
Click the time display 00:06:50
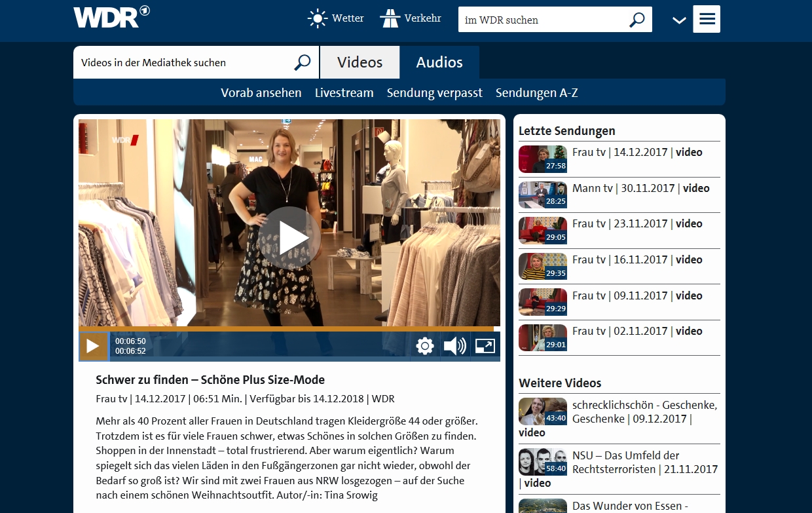[x=130, y=341]
